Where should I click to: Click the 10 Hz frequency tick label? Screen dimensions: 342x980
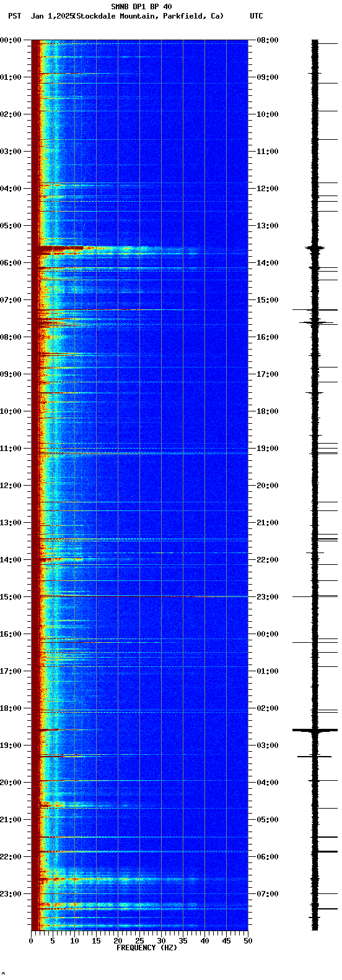click(x=74, y=941)
